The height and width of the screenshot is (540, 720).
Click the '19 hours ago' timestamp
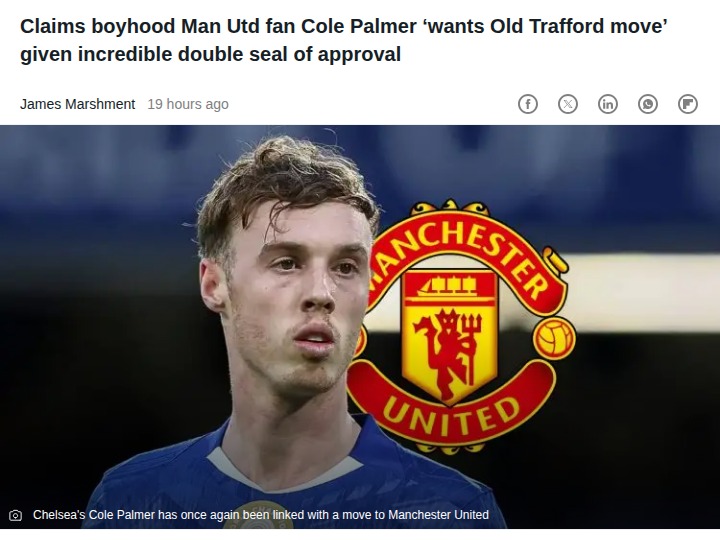click(x=188, y=104)
